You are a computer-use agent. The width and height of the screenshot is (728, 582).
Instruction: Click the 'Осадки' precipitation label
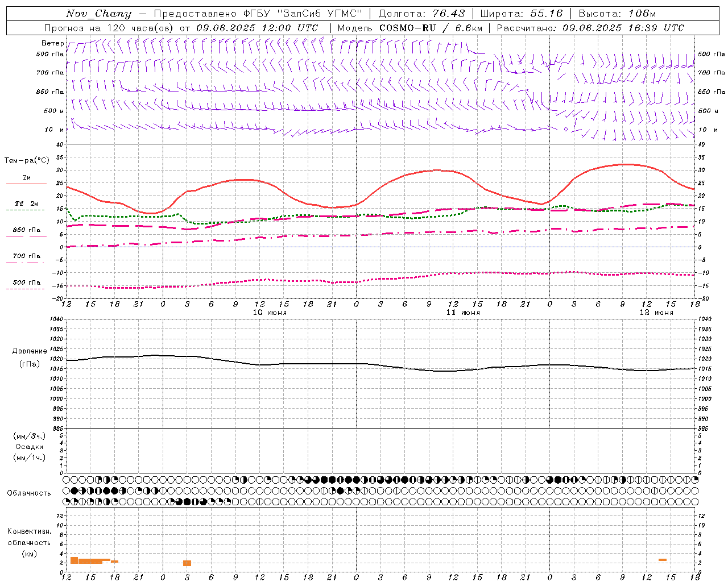[x=30, y=447]
